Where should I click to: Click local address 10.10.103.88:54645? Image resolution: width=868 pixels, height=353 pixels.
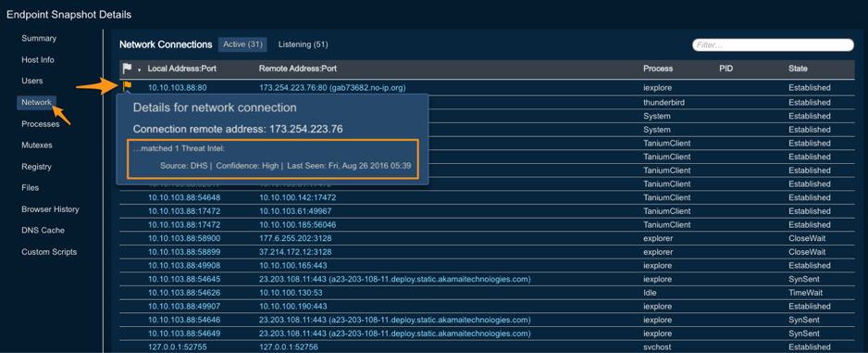(x=184, y=279)
